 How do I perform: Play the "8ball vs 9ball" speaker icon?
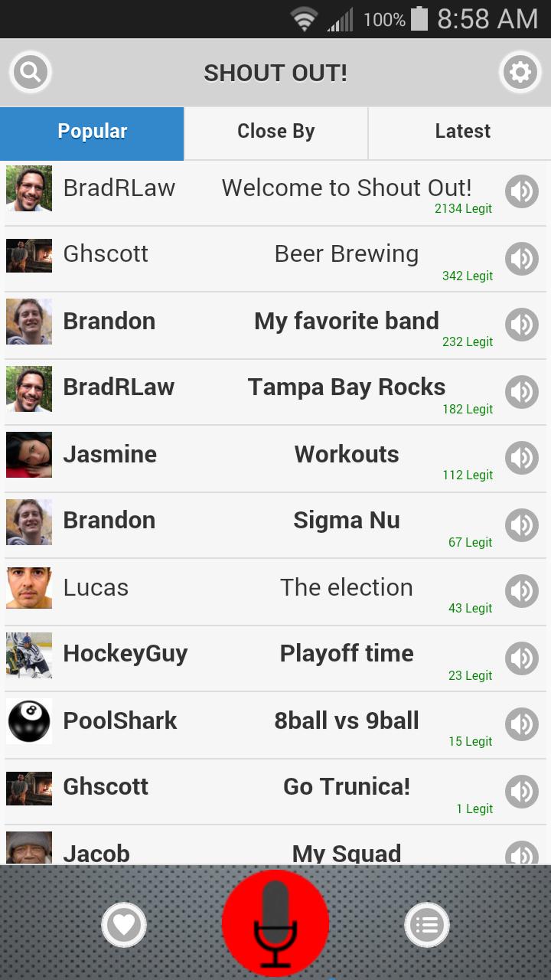tap(522, 724)
